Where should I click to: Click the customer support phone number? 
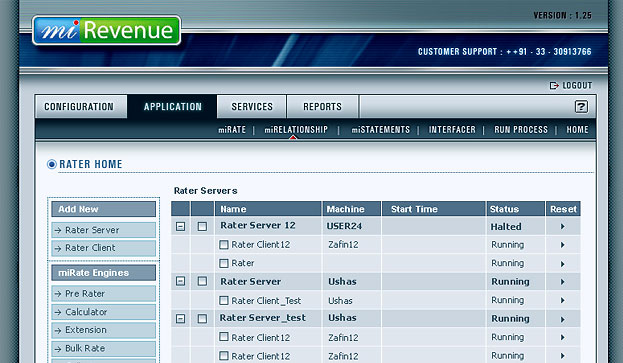click(x=549, y=52)
